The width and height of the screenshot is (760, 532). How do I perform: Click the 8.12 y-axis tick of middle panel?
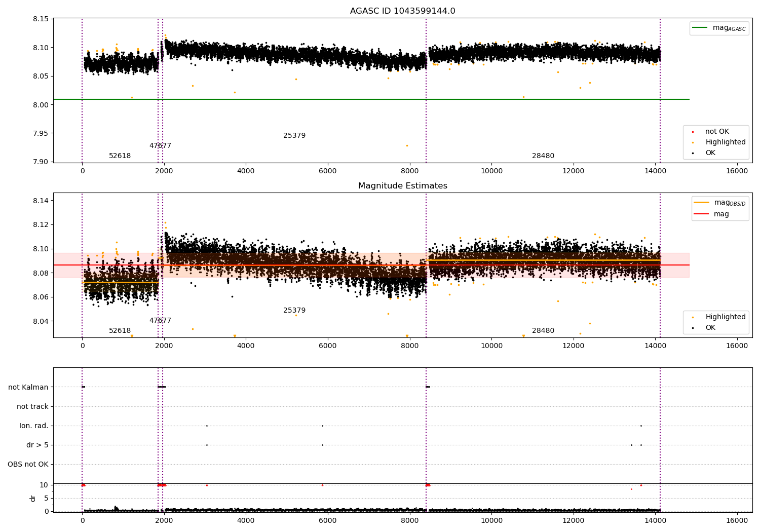click(x=41, y=225)
